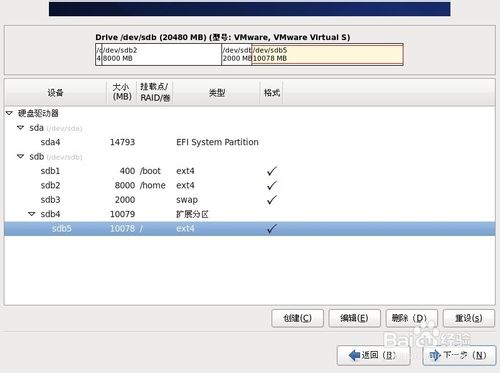Click the 编辑(E) button

[x=354, y=318]
